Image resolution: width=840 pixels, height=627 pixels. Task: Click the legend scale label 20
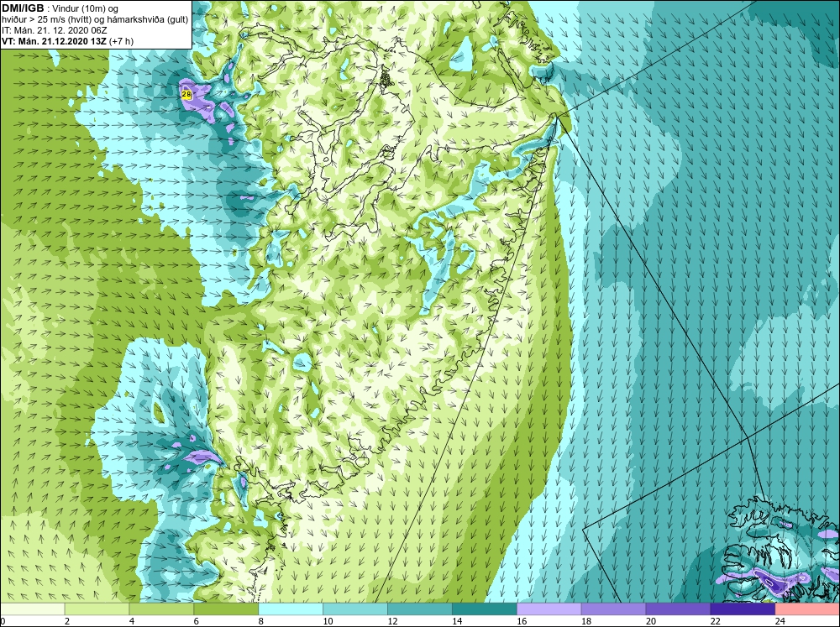point(651,621)
